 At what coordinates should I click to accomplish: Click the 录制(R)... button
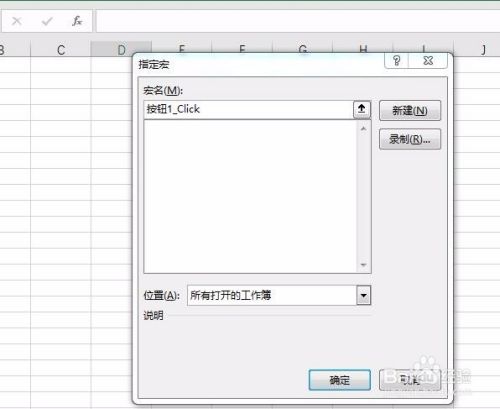tap(410, 139)
